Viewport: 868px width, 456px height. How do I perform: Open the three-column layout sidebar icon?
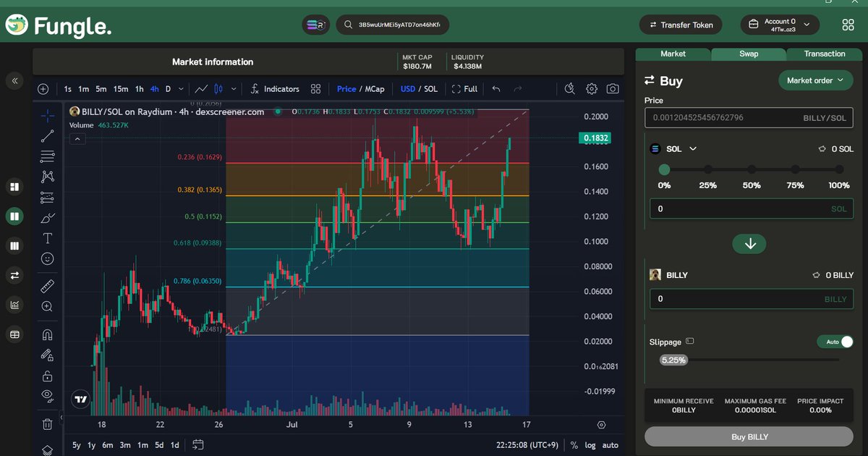coord(14,246)
